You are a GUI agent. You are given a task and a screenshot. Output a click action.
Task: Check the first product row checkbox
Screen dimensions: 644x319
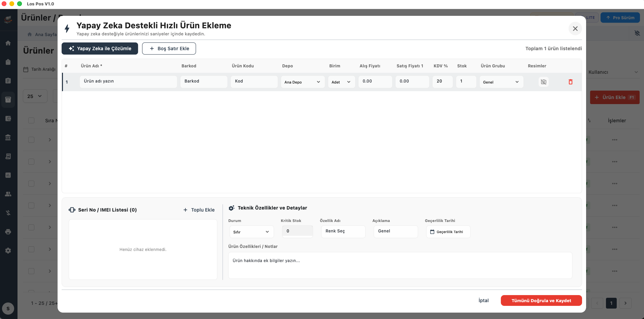(x=31, y=140)
